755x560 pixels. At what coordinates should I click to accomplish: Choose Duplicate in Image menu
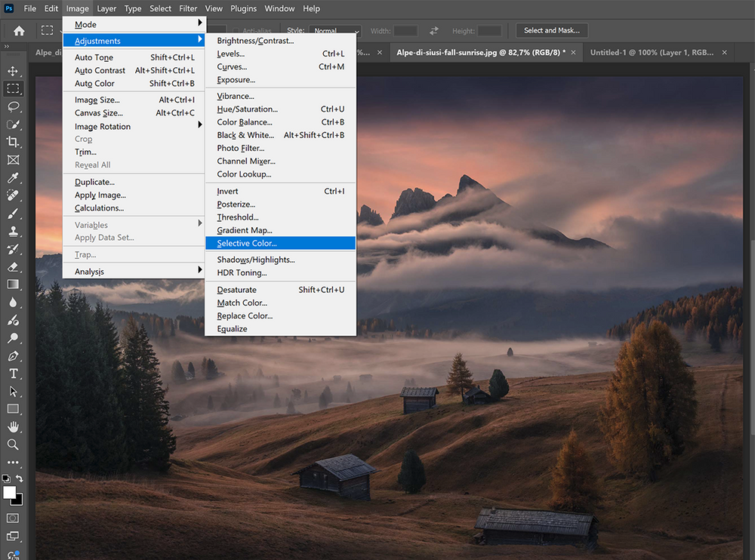coord(134,182)
